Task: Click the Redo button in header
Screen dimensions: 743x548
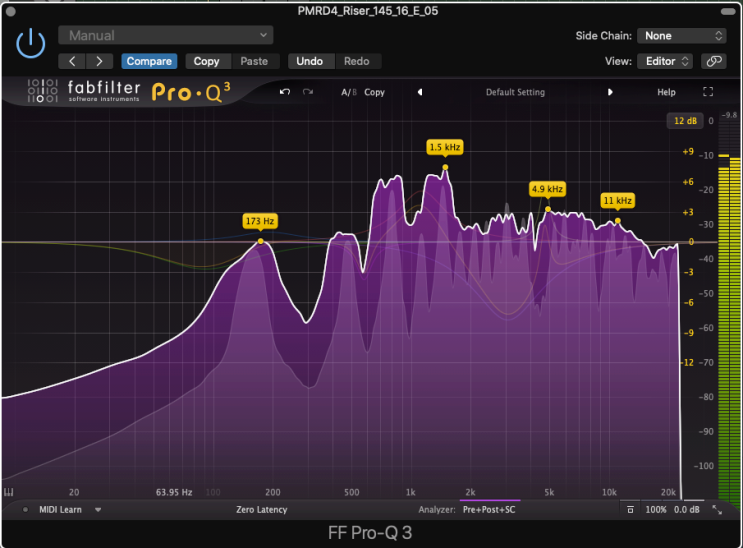Action: (356, 61)
